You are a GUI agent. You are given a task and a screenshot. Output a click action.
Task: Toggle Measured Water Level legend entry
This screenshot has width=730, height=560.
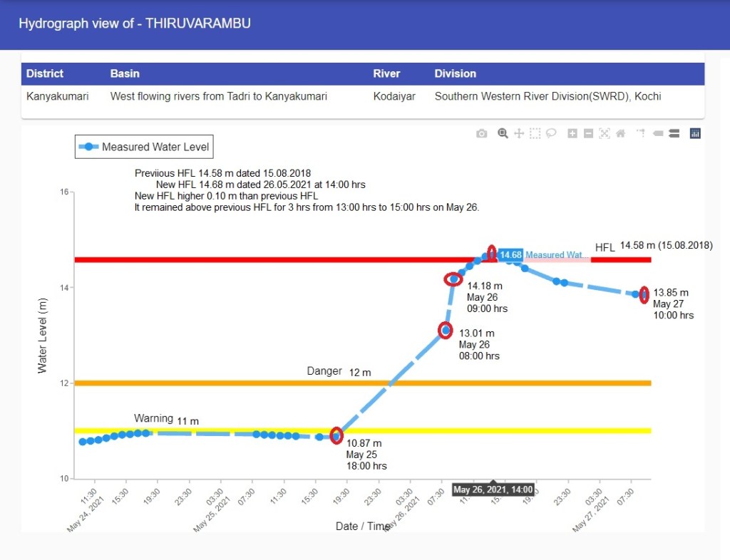coord(144,147)
